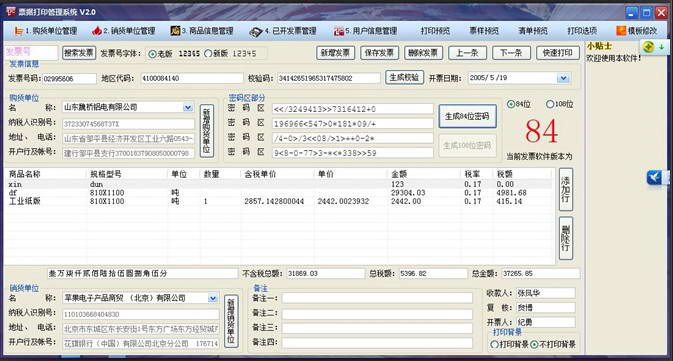Viewport: 673px width, 361px height.
Task: Click the 备注一 input field
Action: coord(377,298)
